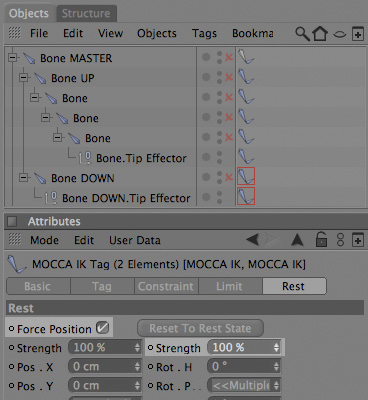Screen dimensions: 368x400
Task: Select the MOCCA IK tag on Bone.Tip Effector
Action: (x=246, y=156)
